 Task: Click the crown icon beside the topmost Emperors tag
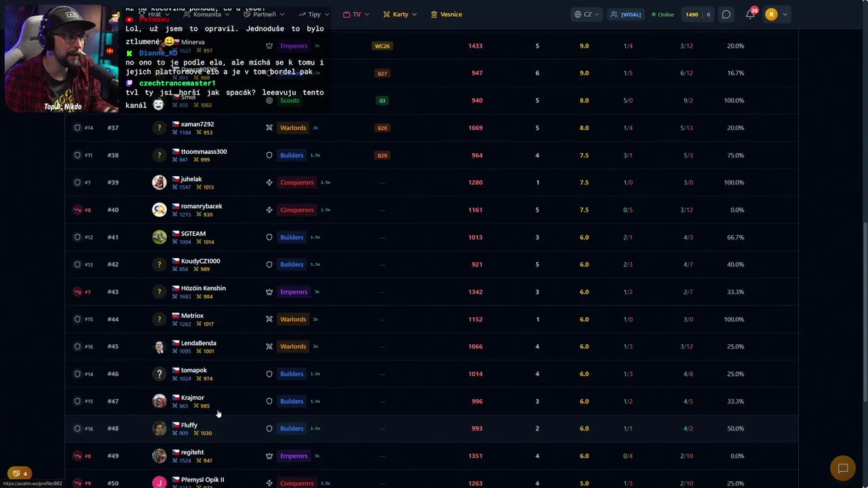tap(269, 46)
